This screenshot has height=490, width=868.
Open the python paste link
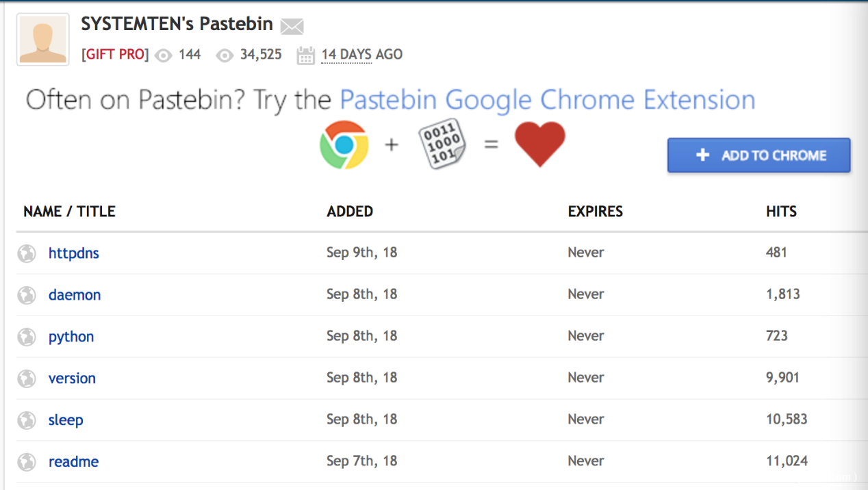click(x=71, y=337)
